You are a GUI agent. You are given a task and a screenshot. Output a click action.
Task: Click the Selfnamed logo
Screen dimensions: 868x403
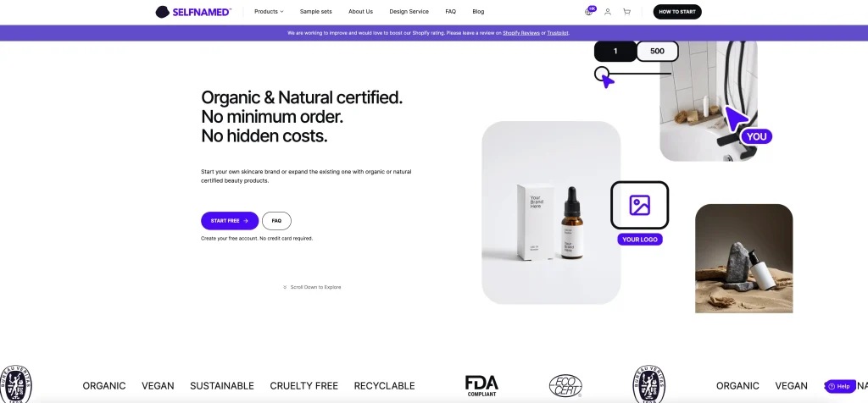193,12
